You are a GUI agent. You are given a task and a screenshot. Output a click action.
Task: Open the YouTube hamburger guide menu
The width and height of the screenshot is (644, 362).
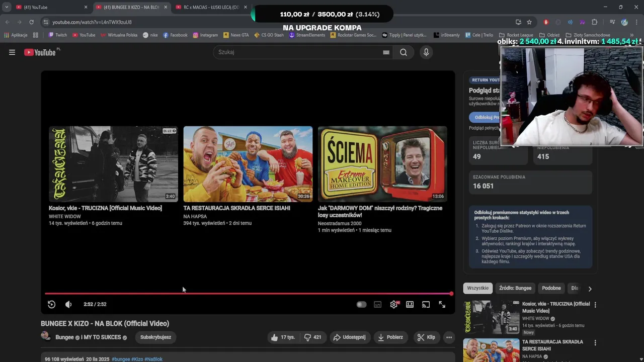12,52
